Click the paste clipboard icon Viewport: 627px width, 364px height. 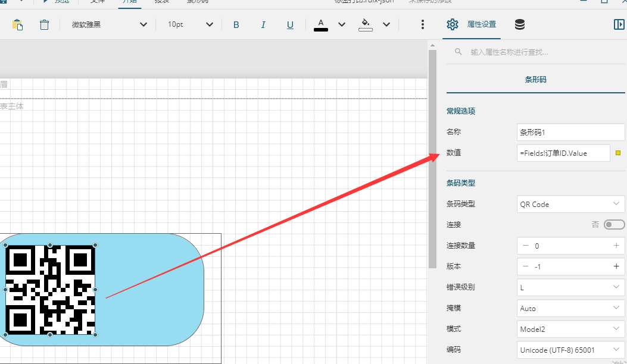[x=18, y=25]
